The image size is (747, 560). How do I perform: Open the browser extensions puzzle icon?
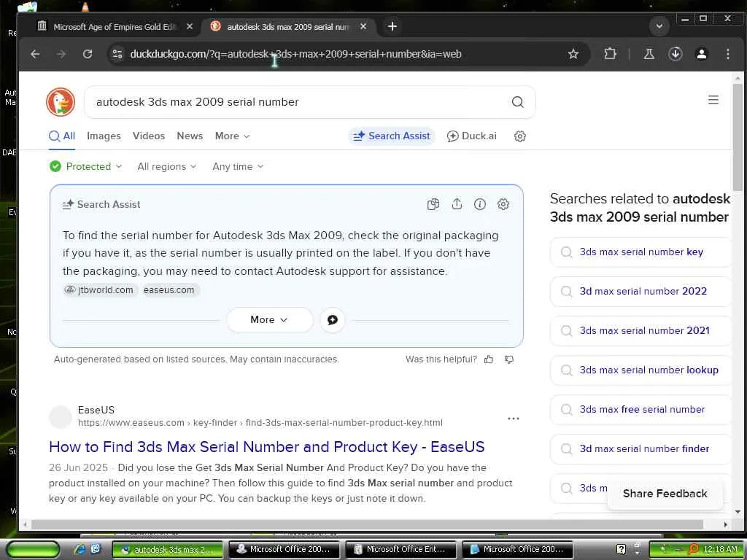pyautogui.click(x=610, y=54)
